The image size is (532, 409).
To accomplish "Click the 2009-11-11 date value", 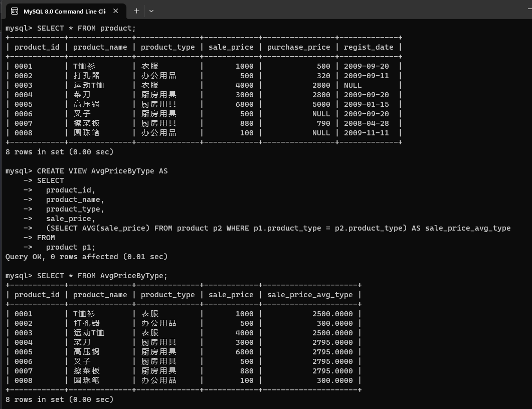I will pyautogui.click(x=366, y=133).
